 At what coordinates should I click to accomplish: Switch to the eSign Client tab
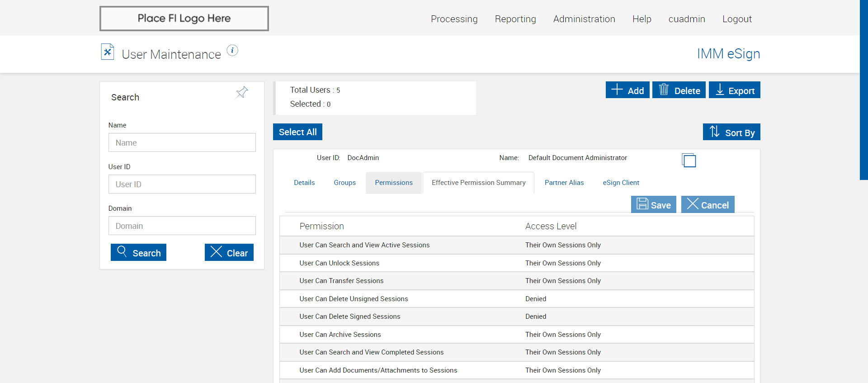(x=621, y=183)
